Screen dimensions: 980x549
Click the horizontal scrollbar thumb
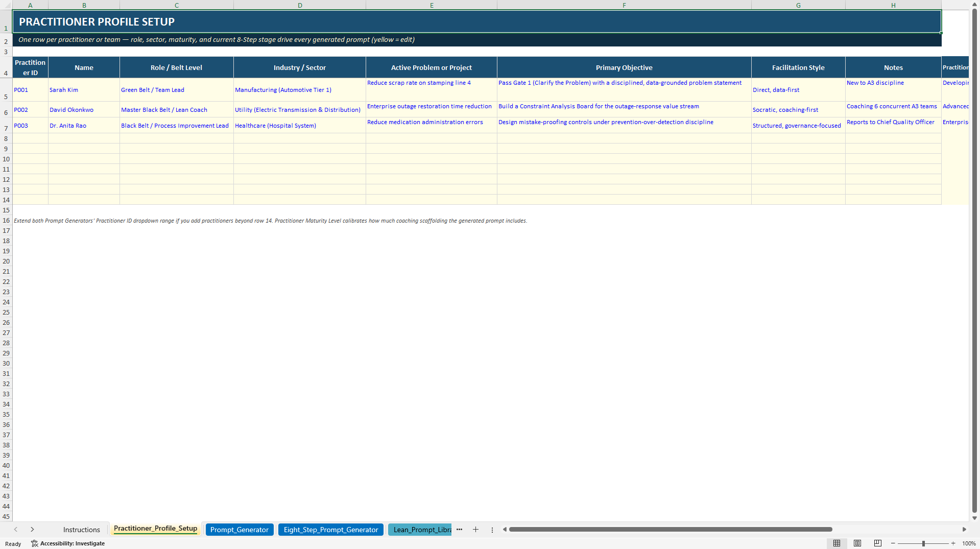click(x=671, y=530)
